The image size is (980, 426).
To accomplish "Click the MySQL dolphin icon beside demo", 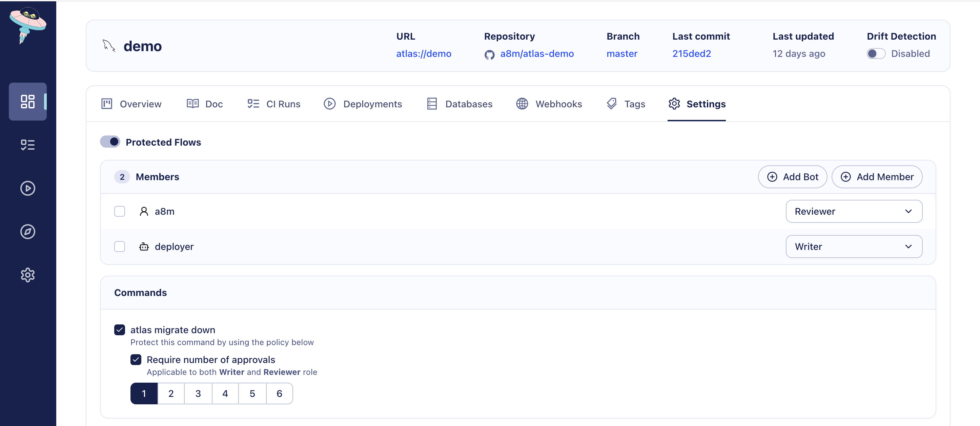I will [109, 46].
